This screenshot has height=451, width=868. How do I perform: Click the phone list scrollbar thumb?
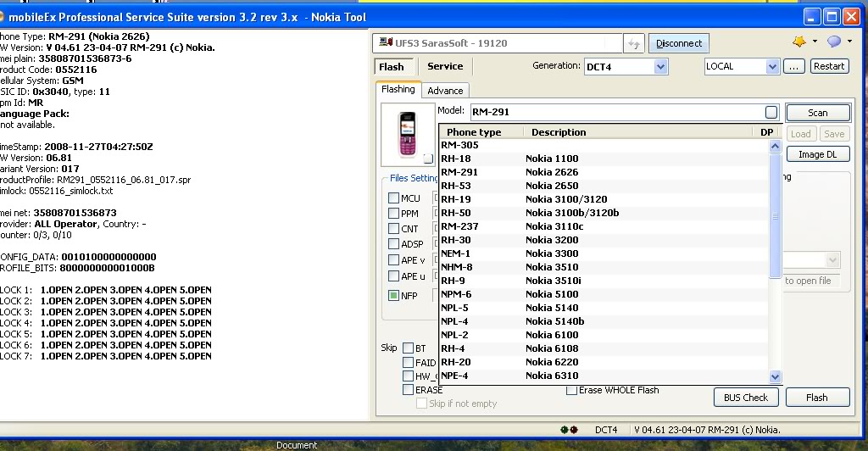775,216
